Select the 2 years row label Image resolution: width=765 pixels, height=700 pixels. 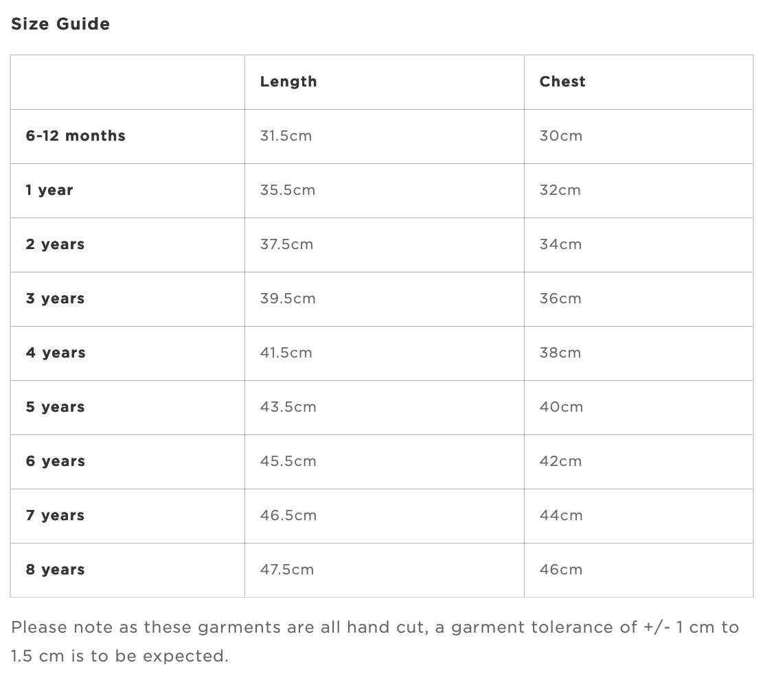(x=55, y=244)
